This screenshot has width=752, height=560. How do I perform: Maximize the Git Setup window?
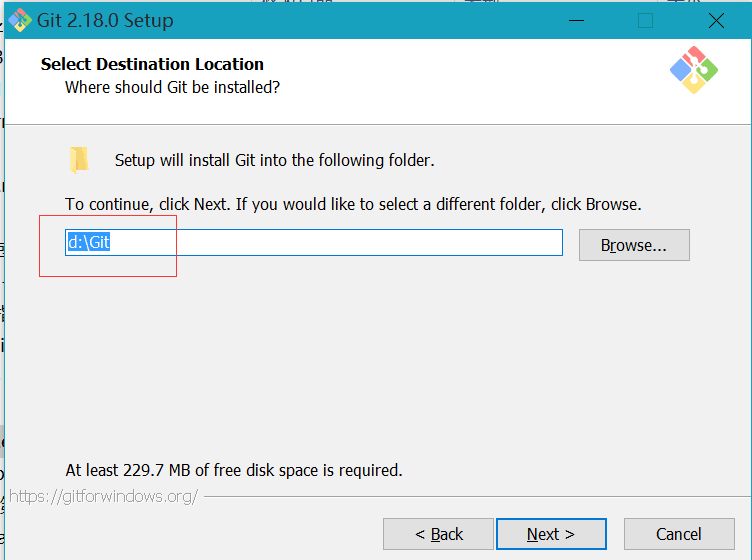(645, 20)
